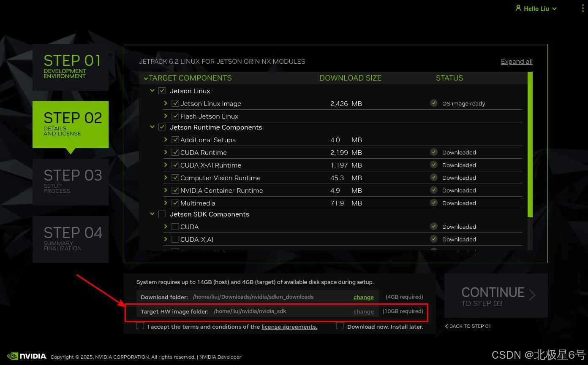Click the Downloaded status icon for CUDA Runtime
This screenshot has width=588, height=365.
434,152
